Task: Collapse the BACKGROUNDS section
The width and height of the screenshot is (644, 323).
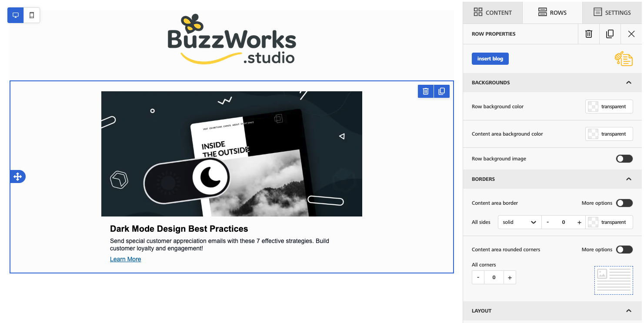Action: pyautogui.click(x=628, y=82)
